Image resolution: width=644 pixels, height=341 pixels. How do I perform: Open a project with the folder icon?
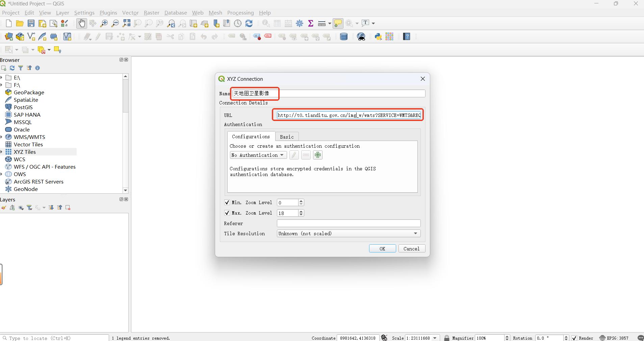coord(20,23)
